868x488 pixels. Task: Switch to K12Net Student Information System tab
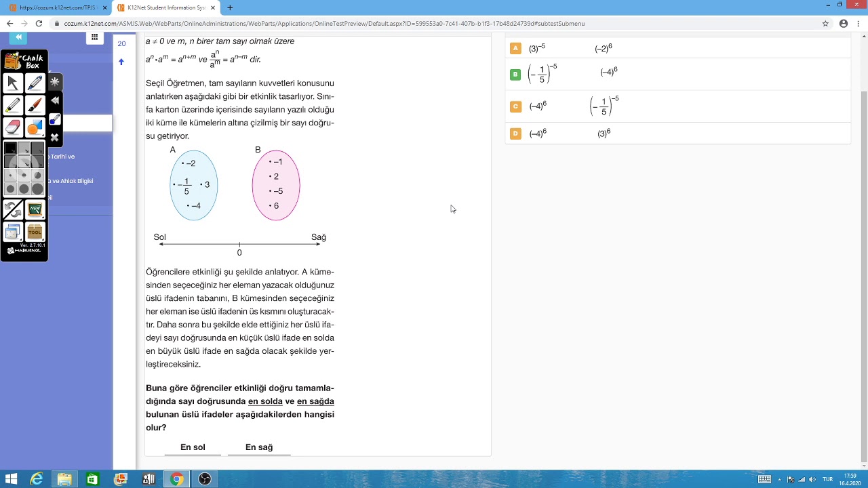[x=166, y=7]
